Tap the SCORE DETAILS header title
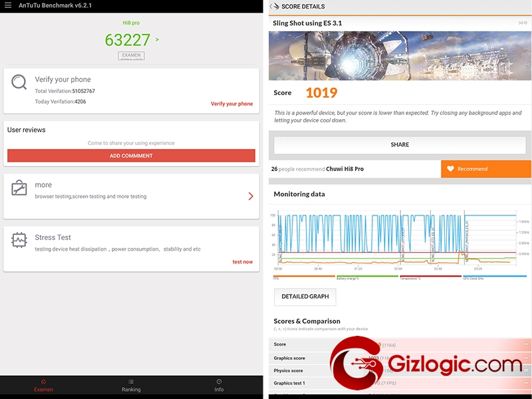The width and height of the screenshot is (532, 399). tap(303, 7)
